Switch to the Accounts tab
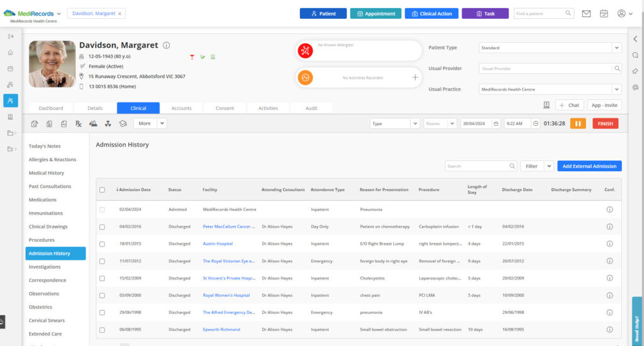644x346 pixels. 181,108
